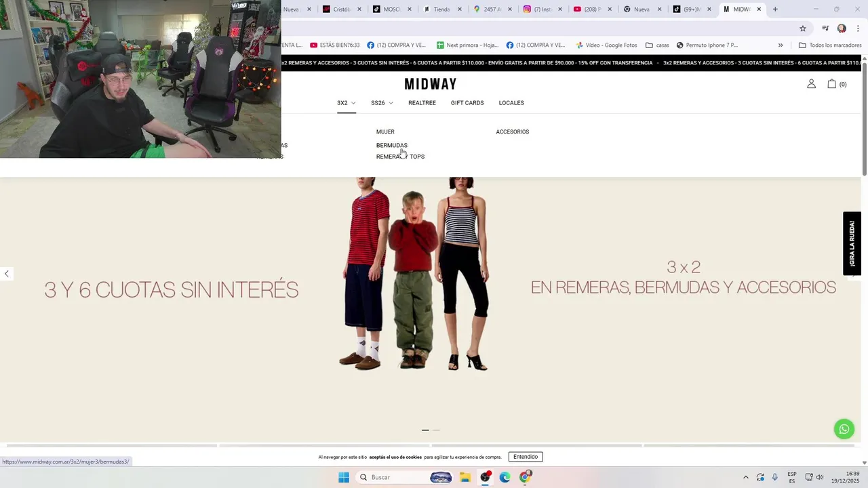
Task: Click the WhatsApp chat bubble
Action: 844,429
